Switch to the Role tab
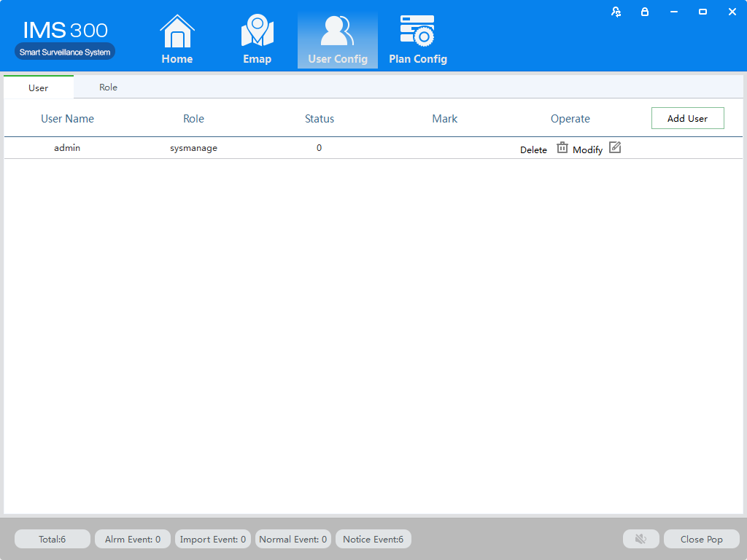The width and height of the screenshot is (747, 560). coord(108,87)
